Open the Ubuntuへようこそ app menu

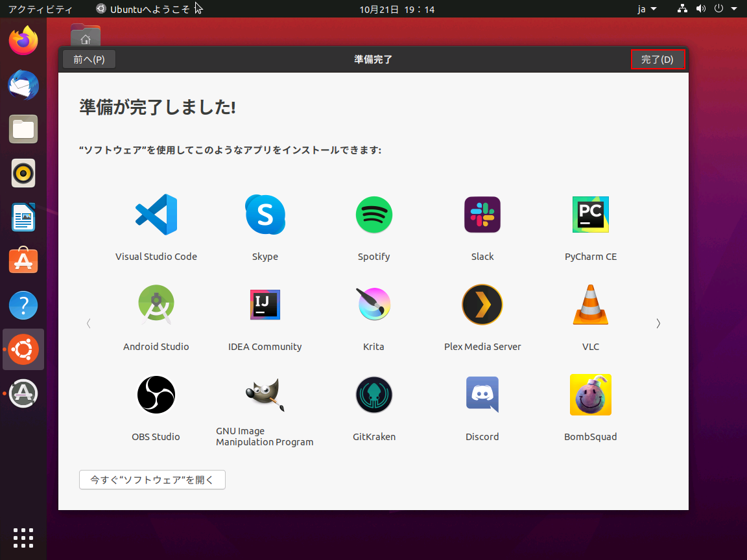pos(143,9)
